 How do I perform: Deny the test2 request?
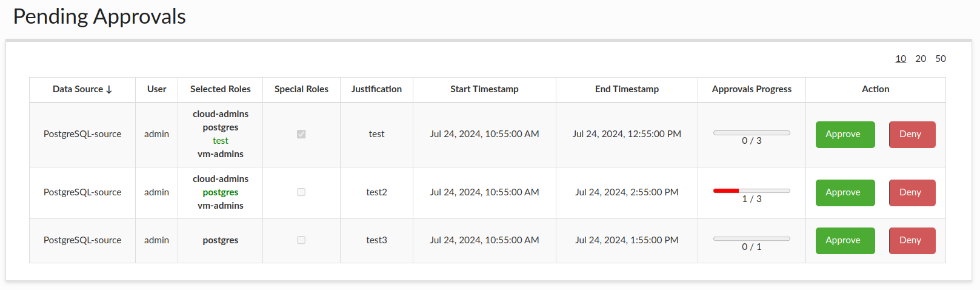pos(912,193)
